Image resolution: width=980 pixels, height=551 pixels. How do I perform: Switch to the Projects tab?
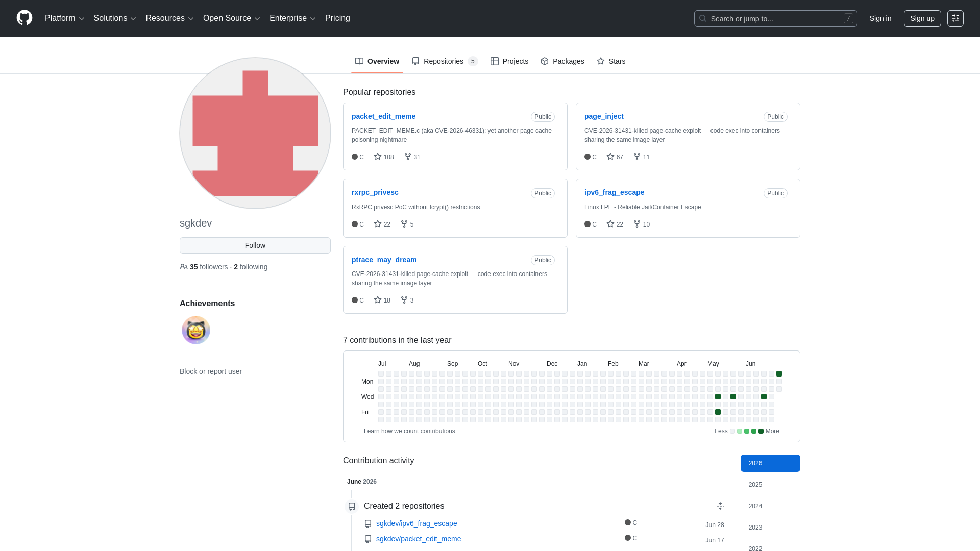tap(509, 61)
